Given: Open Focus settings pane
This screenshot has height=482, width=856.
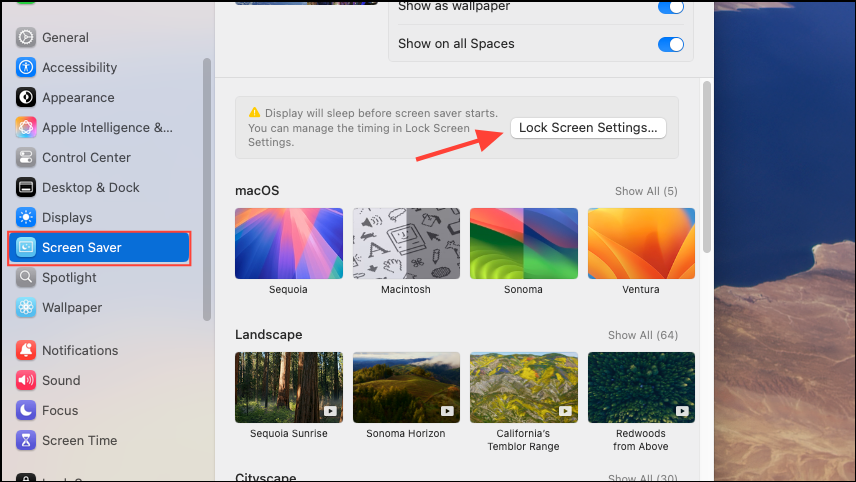Looking at the screenshot, I should tap(99, 410).
